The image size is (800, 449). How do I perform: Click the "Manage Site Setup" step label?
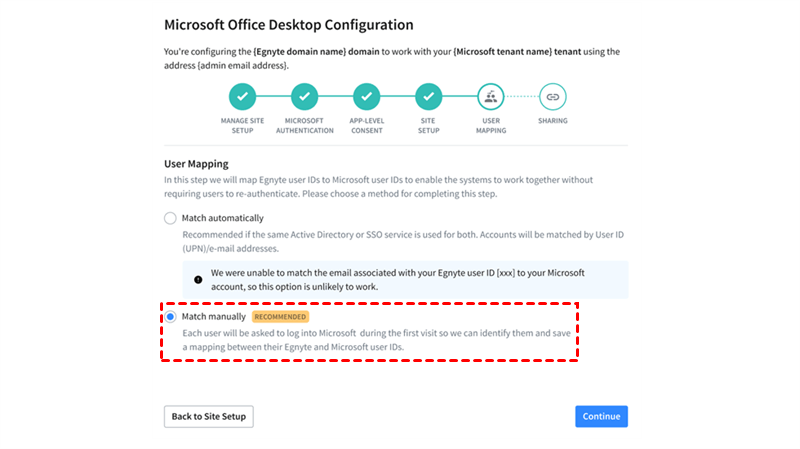tap(242, 125)
